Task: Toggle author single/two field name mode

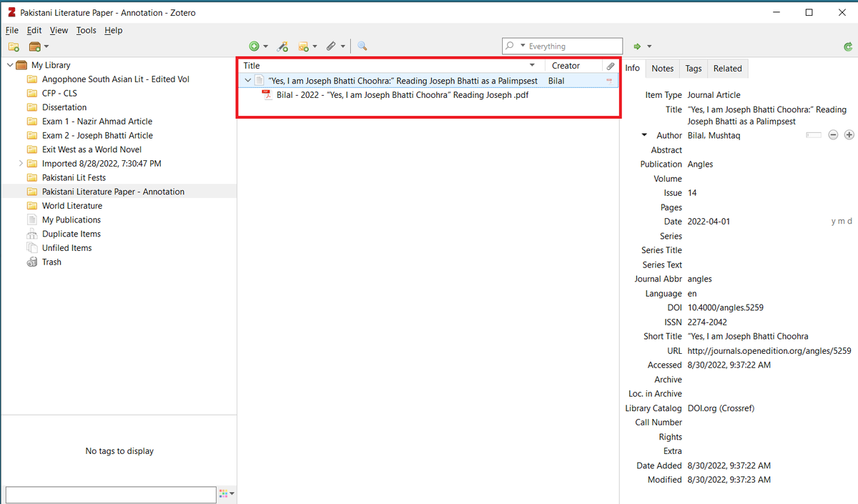Action: (x=813, y=135)
